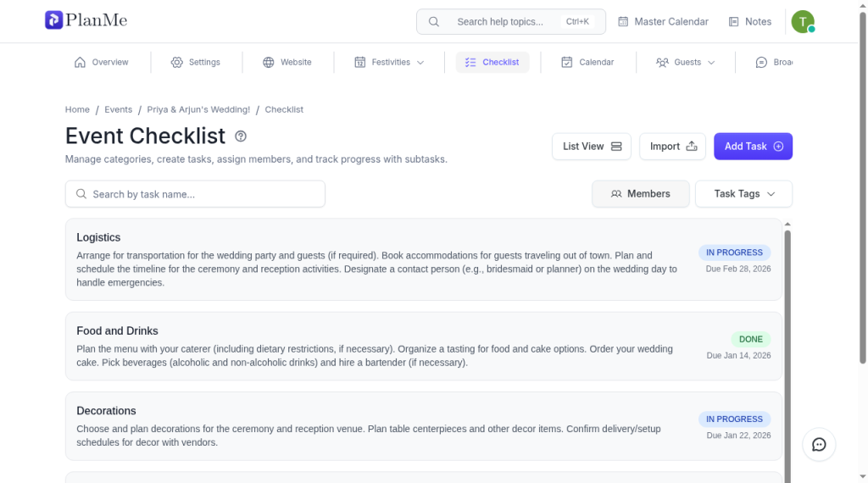Go to the Overview tab
Image resolution: width=868 pixels, height=483 pixels.
102,62
